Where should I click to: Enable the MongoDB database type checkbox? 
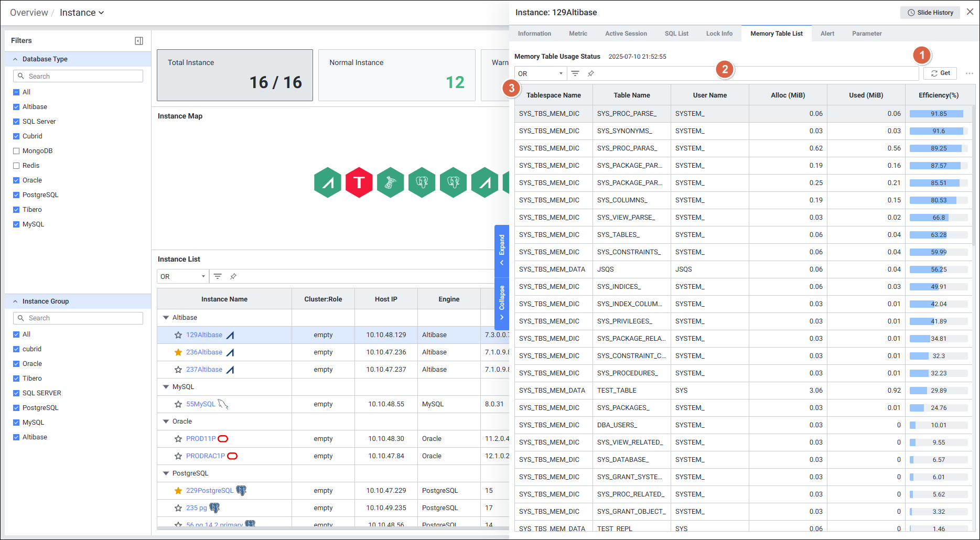click(16, 151)
